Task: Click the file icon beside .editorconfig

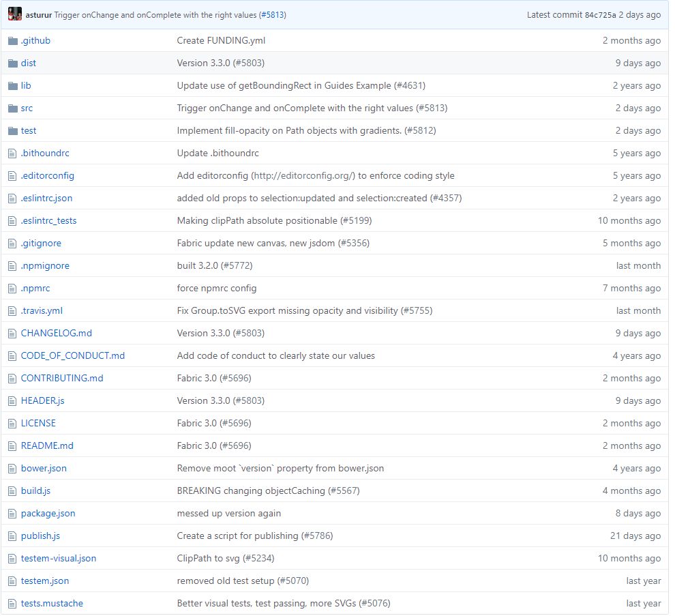Action: click(12, 176)
